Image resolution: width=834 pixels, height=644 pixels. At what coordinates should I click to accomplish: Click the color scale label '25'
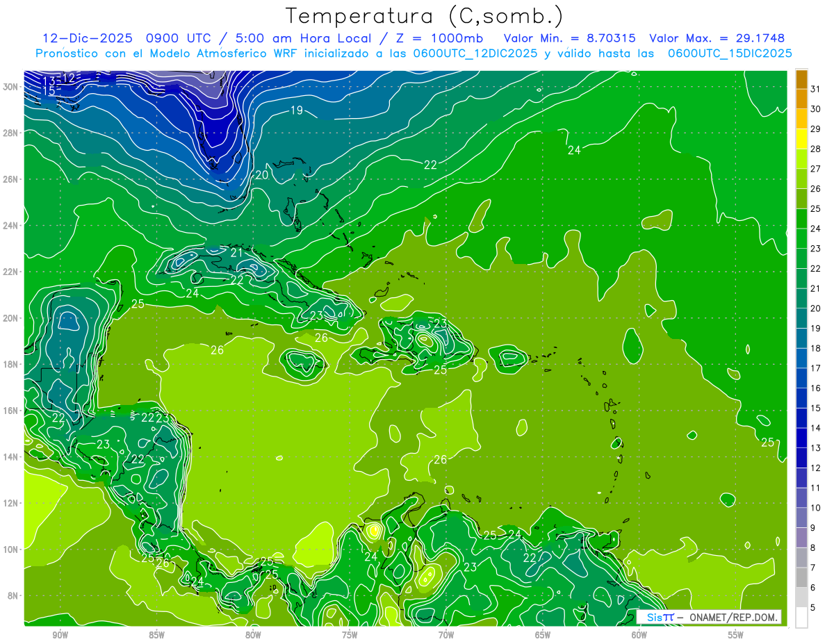[x=815, y=208]
